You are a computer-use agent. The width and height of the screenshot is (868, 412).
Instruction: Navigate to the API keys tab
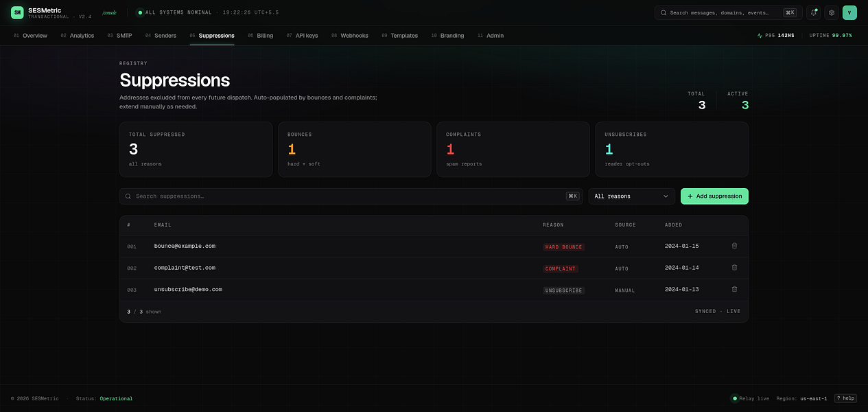[302, 36]
